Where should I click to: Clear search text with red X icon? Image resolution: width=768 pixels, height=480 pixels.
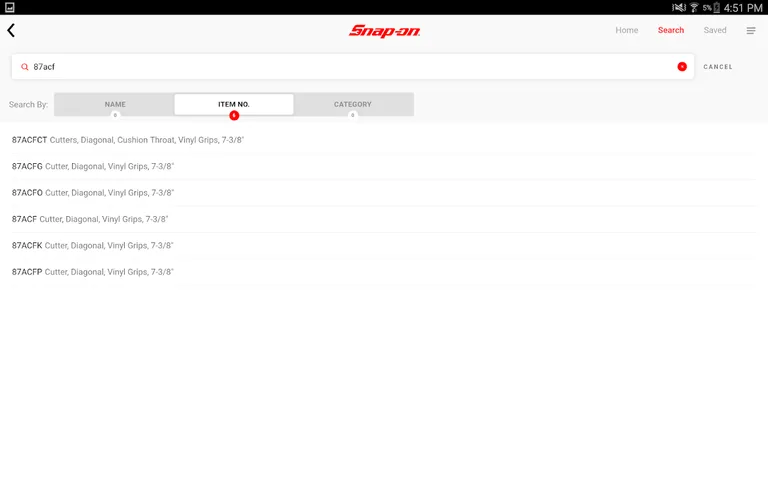tap(682, 67)
